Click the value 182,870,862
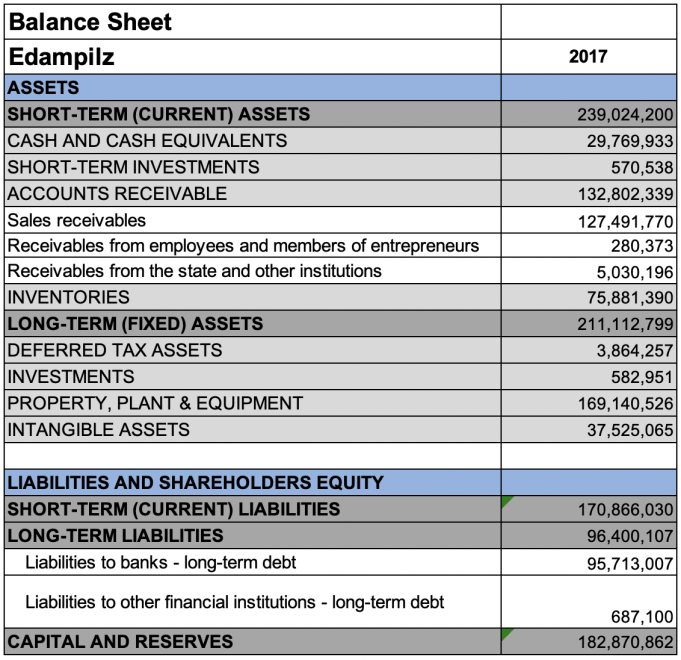681x660 pixels. [625, 642]
